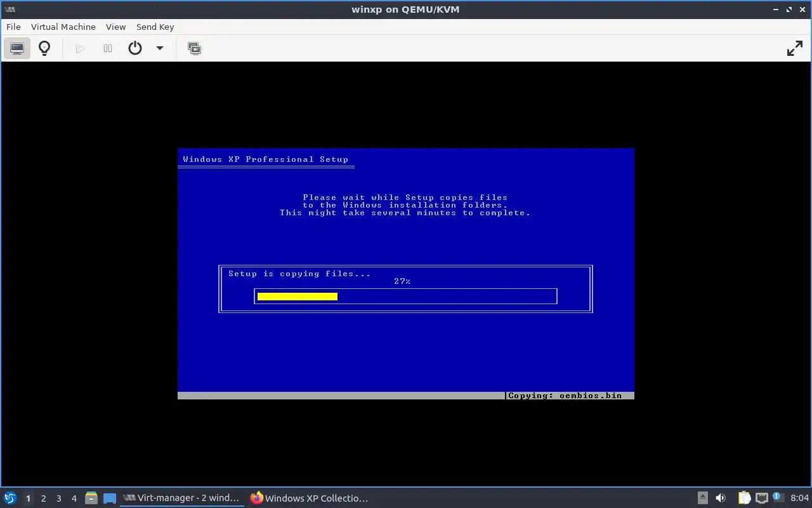Switch to workspace 3
Image resolution: width=812 pixels, height=508 pixels.
pyautogui.click(x=58, y=498)
